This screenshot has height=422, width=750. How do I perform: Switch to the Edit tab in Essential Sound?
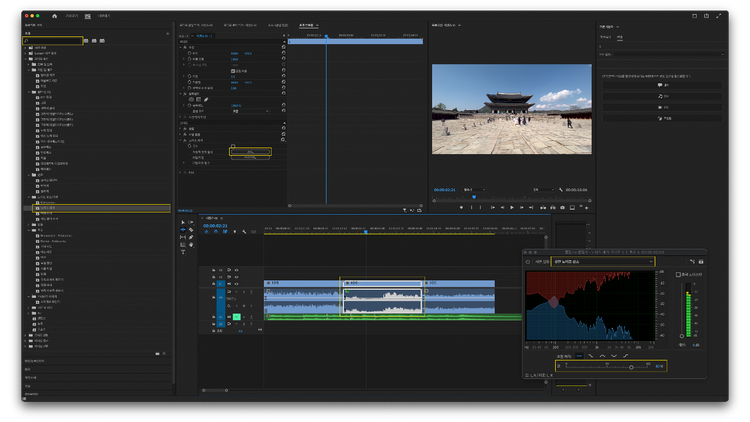(x=620, y=36)
